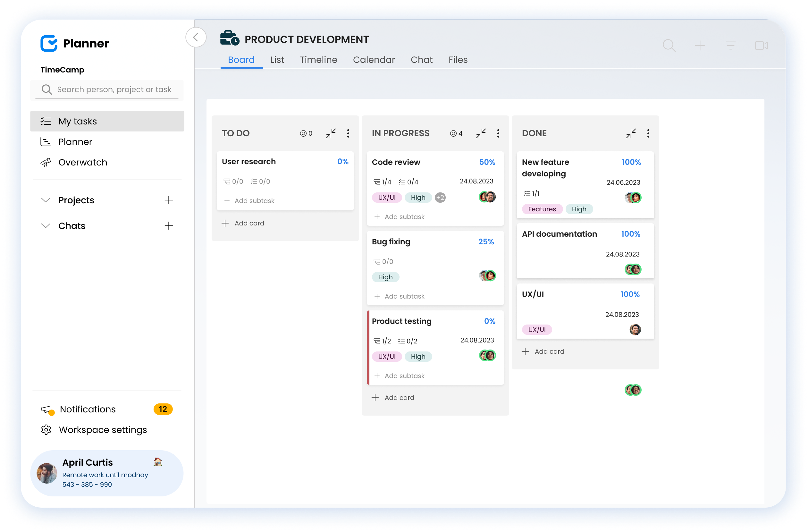The width and height of the screenshot is (809, 532).
Task: Click the High tag on Bug fixing card
Action: click(385, 277)
